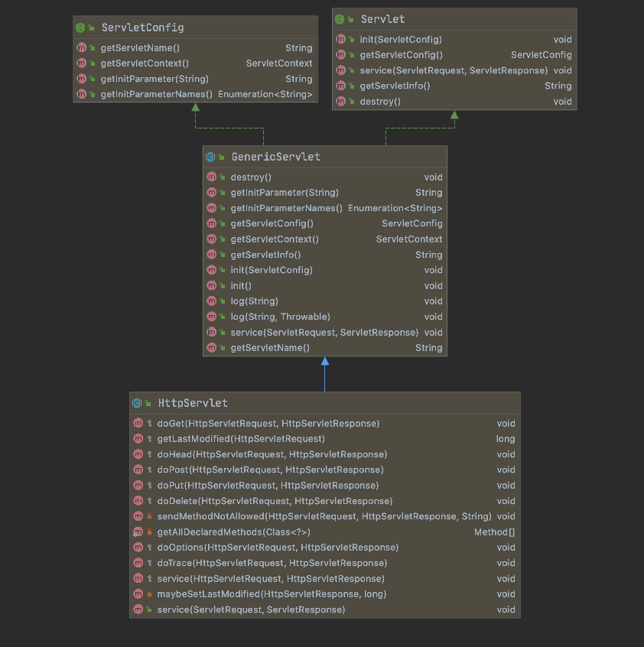Select doPut method row in HttpServlet
Screen dimensions: 644x647
[x=325, y=485]
